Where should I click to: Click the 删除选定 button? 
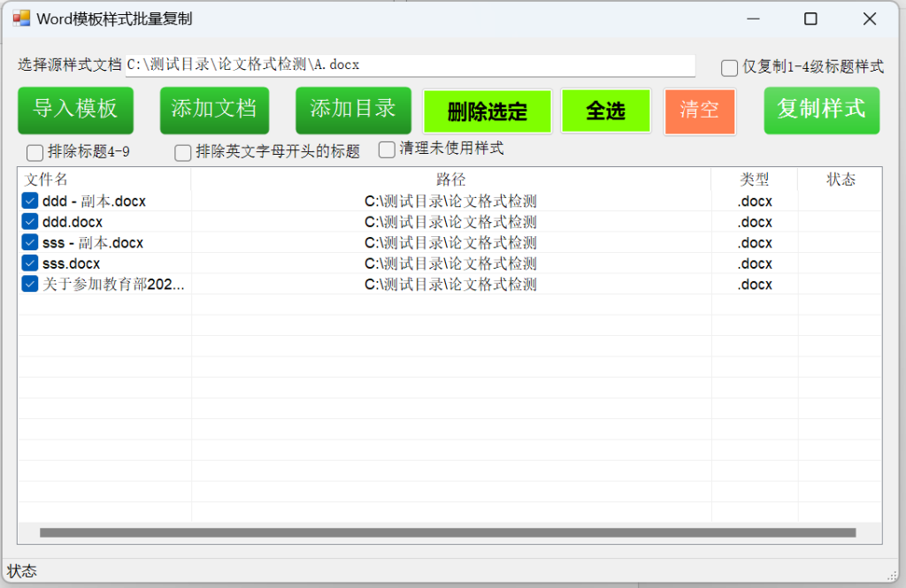pyautogui.click(x=487, y=111)
